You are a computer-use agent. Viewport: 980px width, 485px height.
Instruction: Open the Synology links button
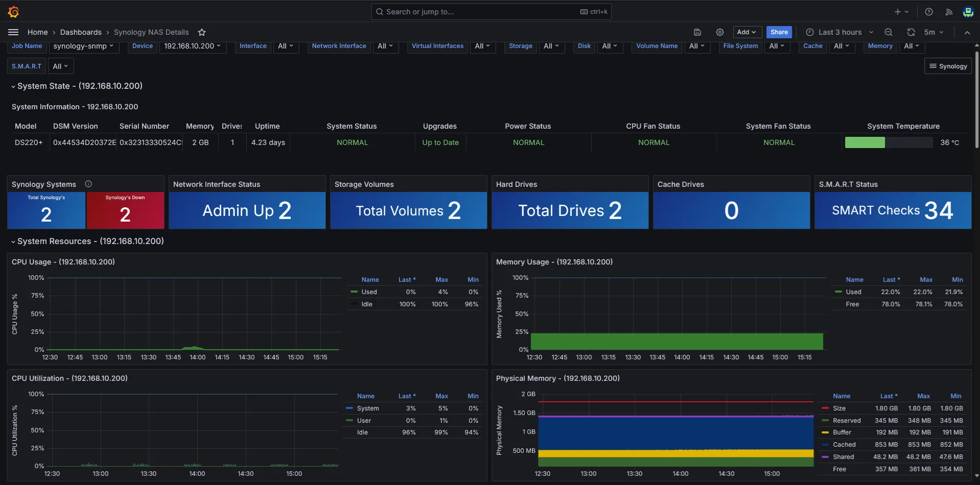point(948,66)
